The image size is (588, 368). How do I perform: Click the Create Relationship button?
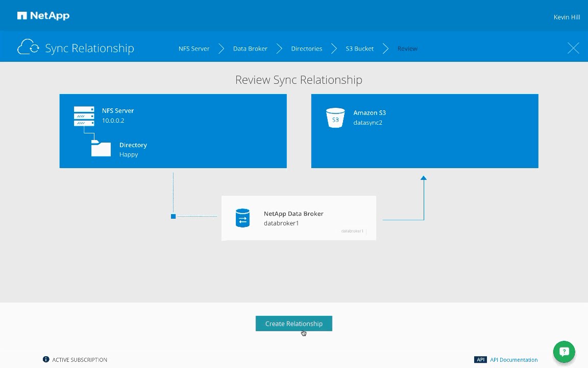294,324
